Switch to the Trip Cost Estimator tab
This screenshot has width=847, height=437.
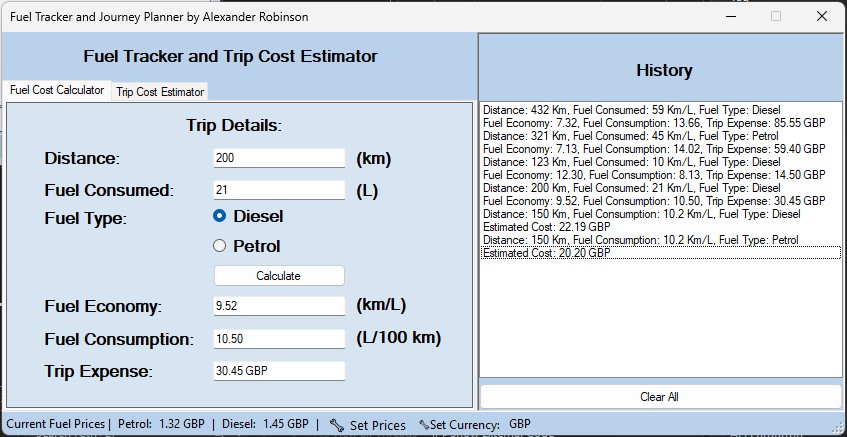pos(160,92)
